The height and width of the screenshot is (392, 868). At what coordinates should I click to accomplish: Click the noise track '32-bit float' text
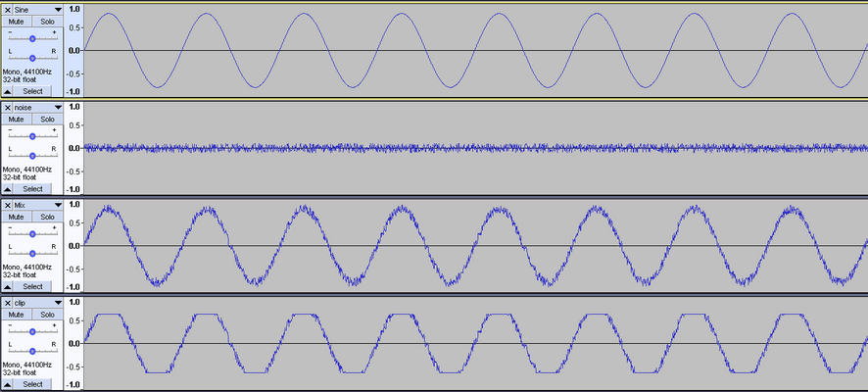pyautogui.click(x=20, y=177)
